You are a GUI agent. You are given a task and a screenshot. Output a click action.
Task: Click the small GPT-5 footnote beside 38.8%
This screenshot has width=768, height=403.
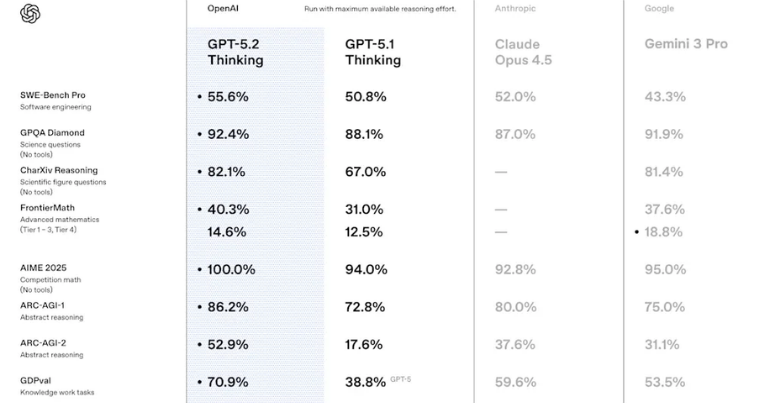402,379
